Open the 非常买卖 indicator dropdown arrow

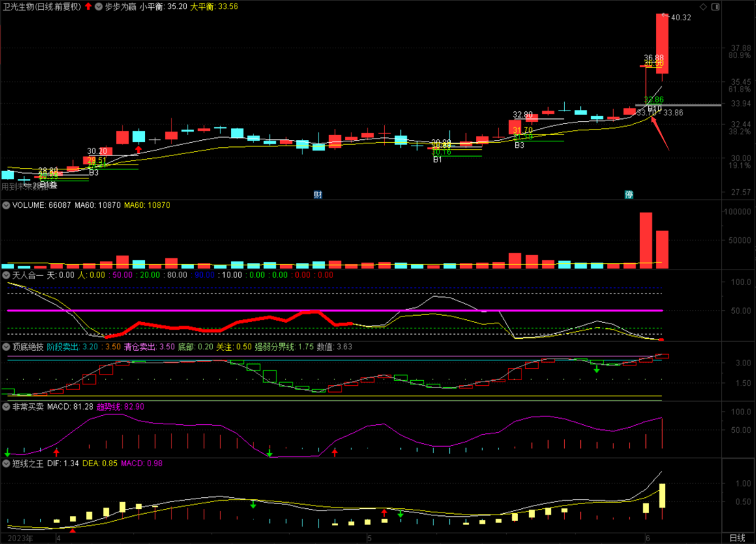tap(6, 406)
